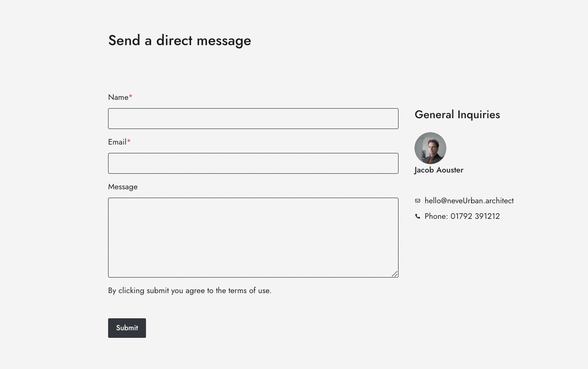Click the General Inquiries heading
Screen dimensions: 588x369
click(x=457, y=115)
